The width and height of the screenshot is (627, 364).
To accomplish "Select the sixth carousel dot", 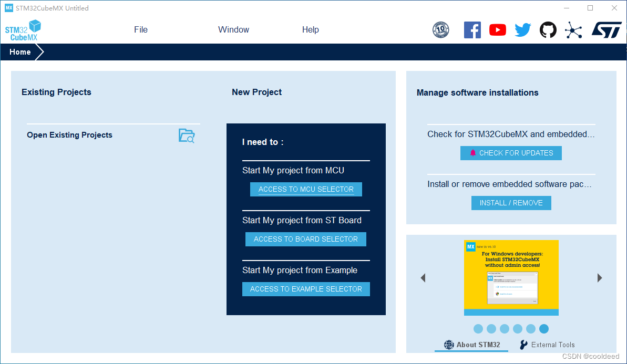I will click(544, 329).
